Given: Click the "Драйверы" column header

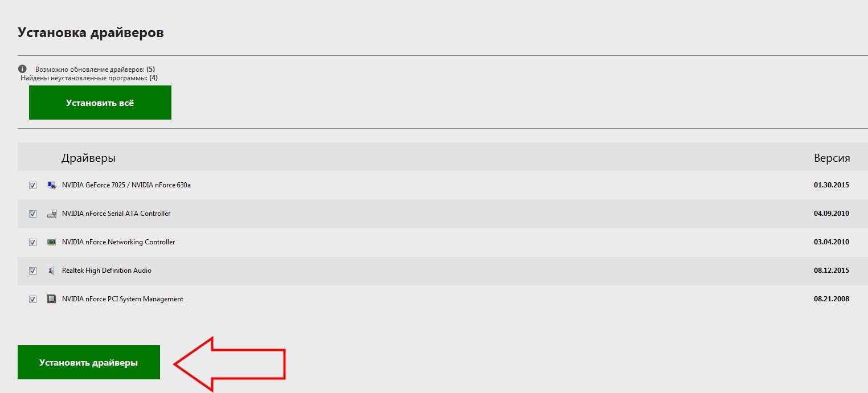Looking at the screenshot, I should (88, 158).
